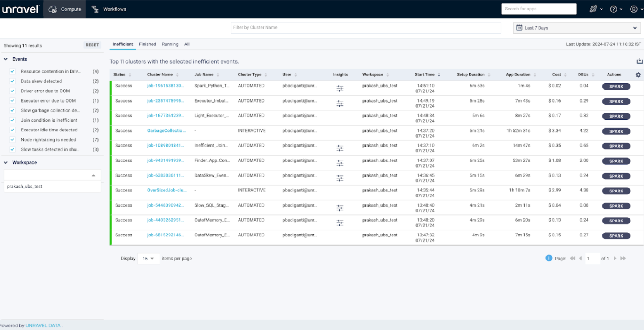The width and height of the screenshot is (644, 330).
Task: Open insights icon for Spark_Python_T job
Action: (340, 88)
